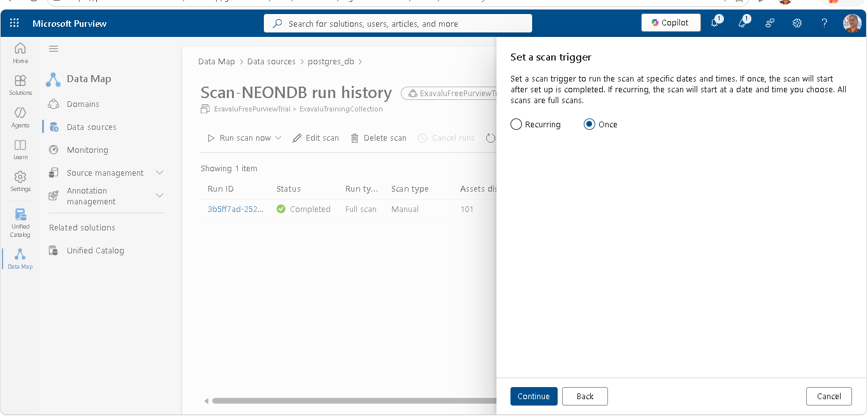Viewport: 868px width, 417px height.
Task: Open Solutions in the left rail
Action: tap(20, 85)
